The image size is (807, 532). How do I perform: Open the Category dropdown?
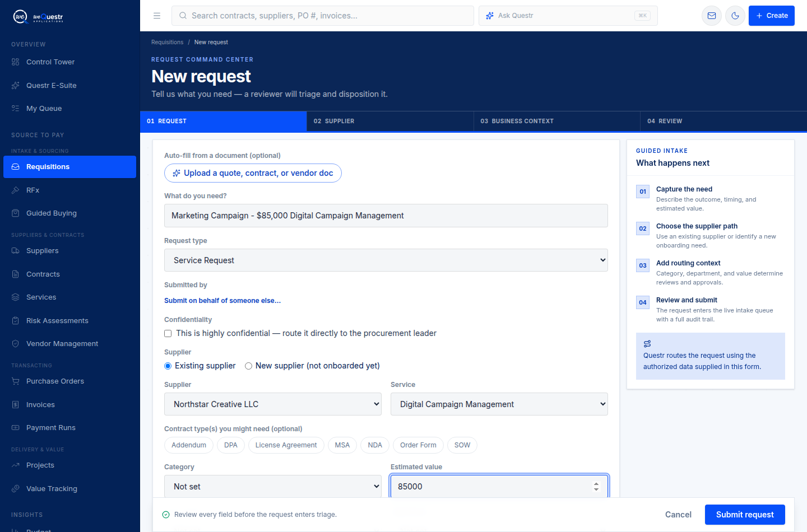[273, 487]
